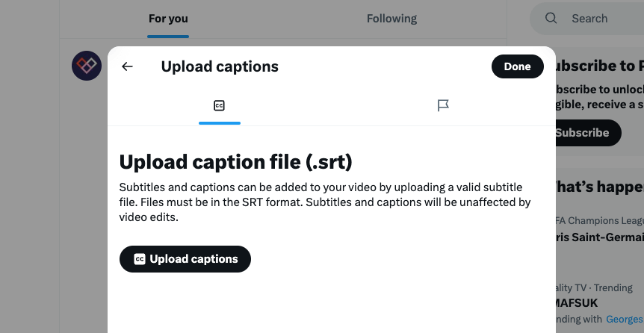Switch to the flag tab icon
The image size is (644, 333).
443,105
